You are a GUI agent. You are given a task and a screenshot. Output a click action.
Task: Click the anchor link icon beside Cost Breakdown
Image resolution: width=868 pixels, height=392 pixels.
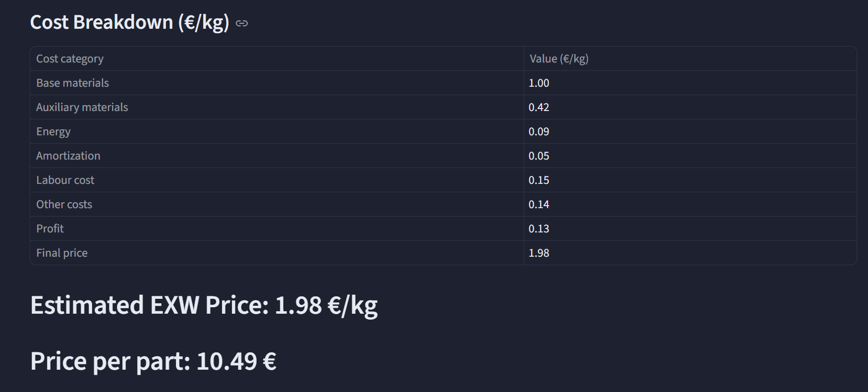coord(242,23)
